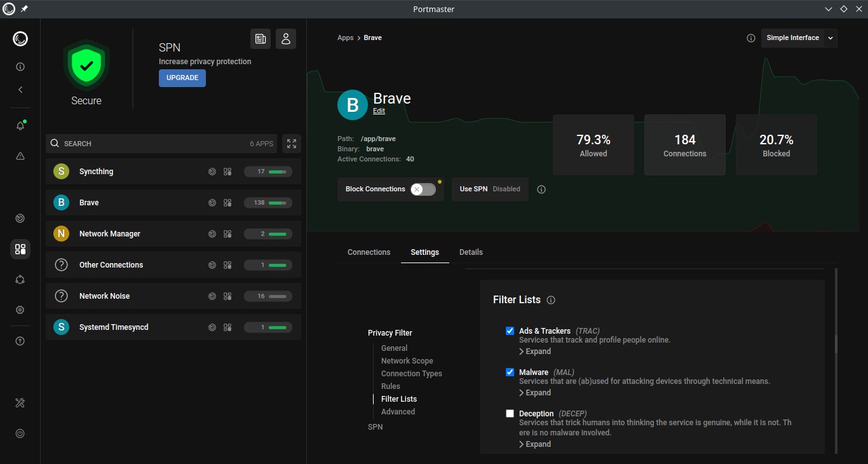Go to Network Scope section

[407, 361]
